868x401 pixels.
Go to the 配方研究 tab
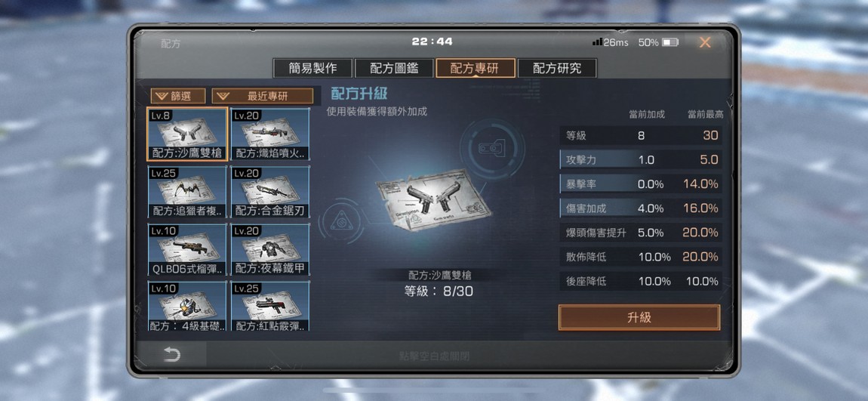[557, 68]
